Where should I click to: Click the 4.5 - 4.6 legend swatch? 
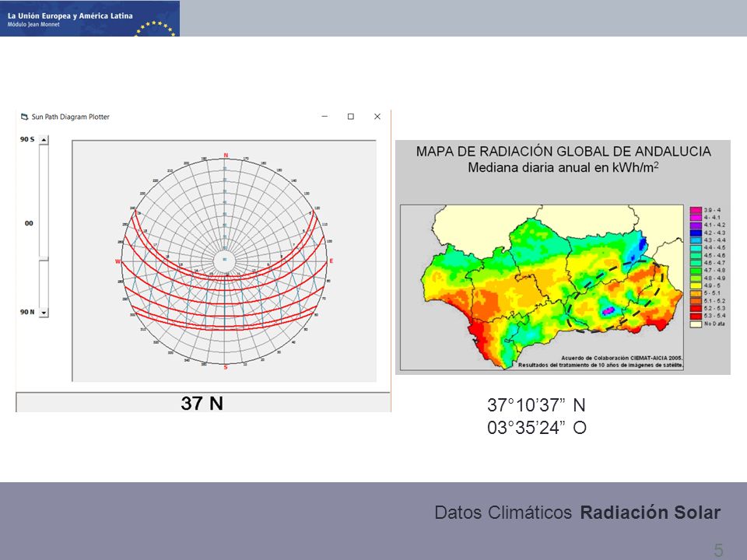point(696,255)
